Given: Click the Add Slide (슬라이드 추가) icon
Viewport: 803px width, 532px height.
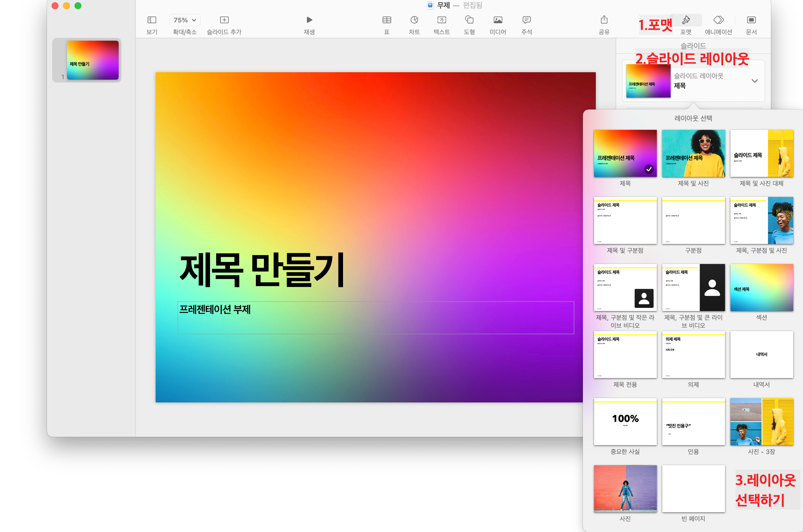Looking at the screenshot, I should click(x=224, y=20).
